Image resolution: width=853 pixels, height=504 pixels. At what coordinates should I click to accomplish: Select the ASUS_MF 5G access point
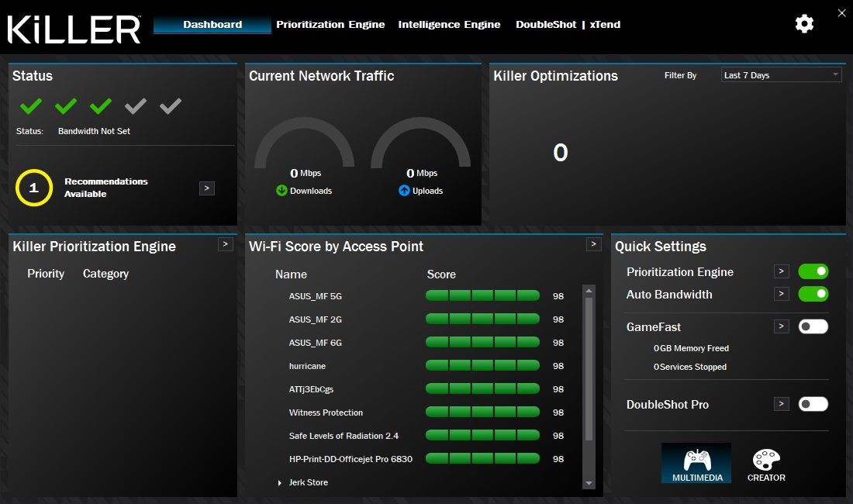[316, 296]
